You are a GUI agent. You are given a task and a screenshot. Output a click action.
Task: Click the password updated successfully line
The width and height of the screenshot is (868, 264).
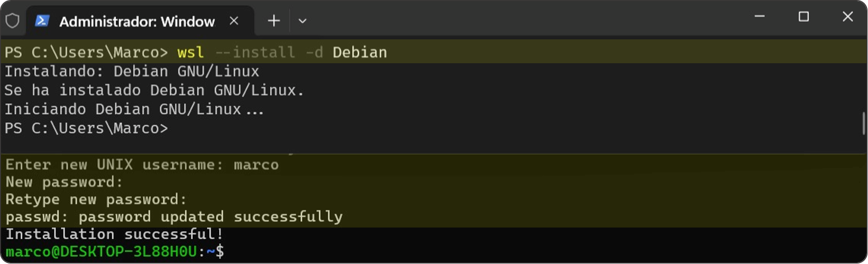click(174, 216)
